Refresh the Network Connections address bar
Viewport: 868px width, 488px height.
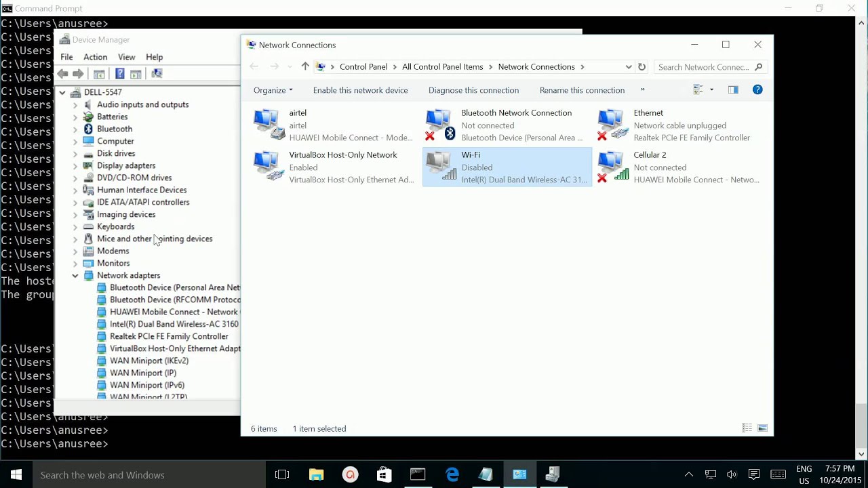[x=642, y=66]
